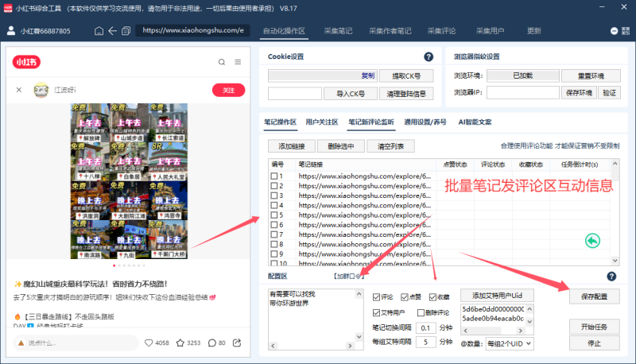The height and width of the screenshot is (364, 636).
Task: Click the 导入CK号 button
Action: [x=351, y=94]
